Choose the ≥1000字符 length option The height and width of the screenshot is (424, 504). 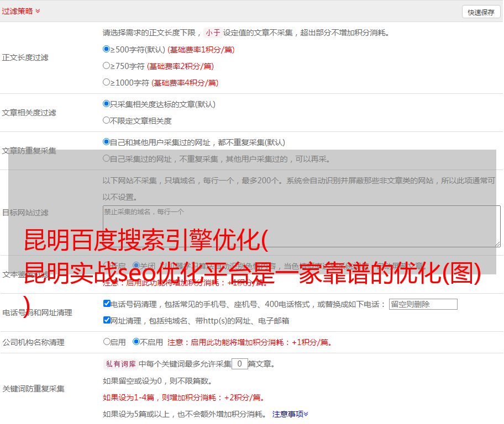click(x=107, y=82)
